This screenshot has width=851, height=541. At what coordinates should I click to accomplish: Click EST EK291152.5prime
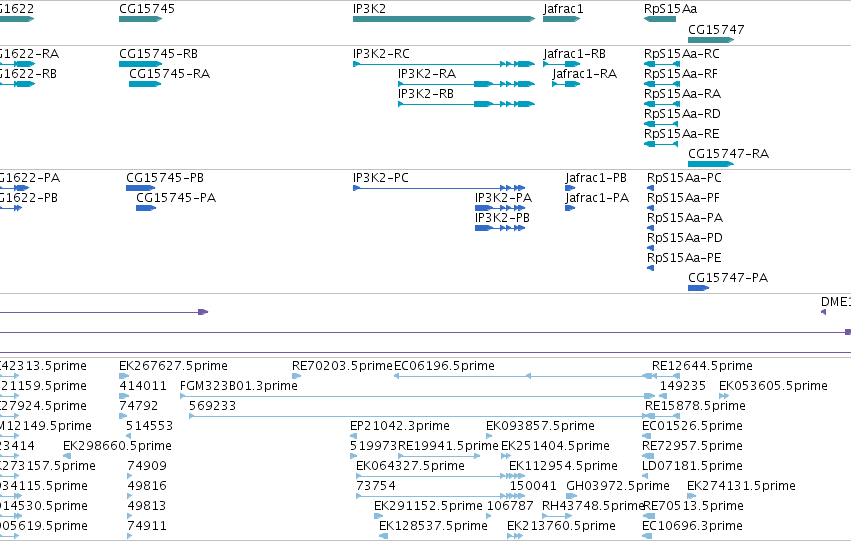click(x=428, y=506)
